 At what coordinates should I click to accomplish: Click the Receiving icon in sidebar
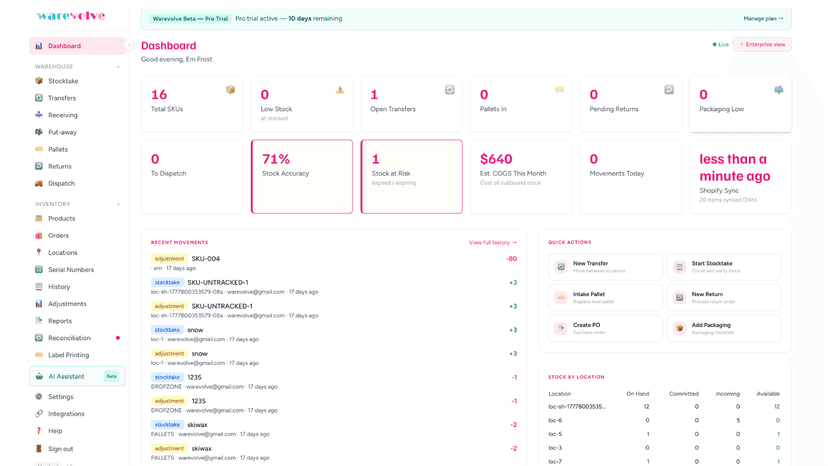(39, 115)
